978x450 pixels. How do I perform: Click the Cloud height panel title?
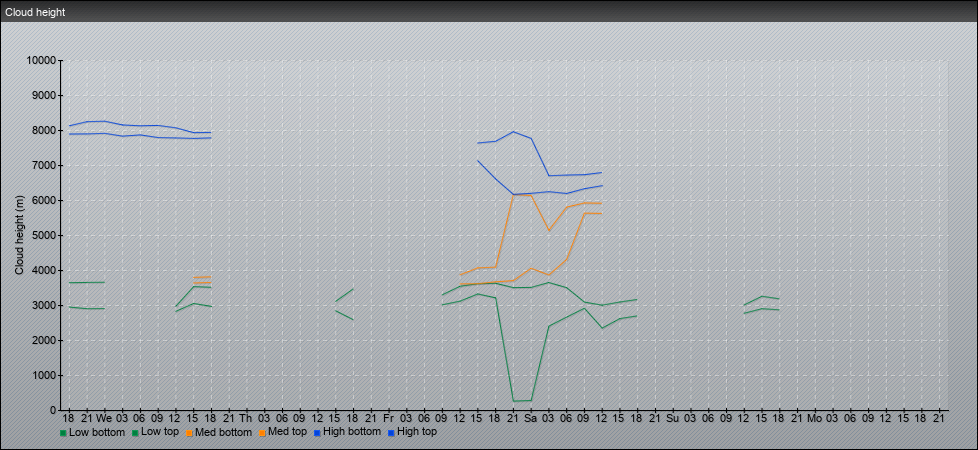(x=35, y=12)
